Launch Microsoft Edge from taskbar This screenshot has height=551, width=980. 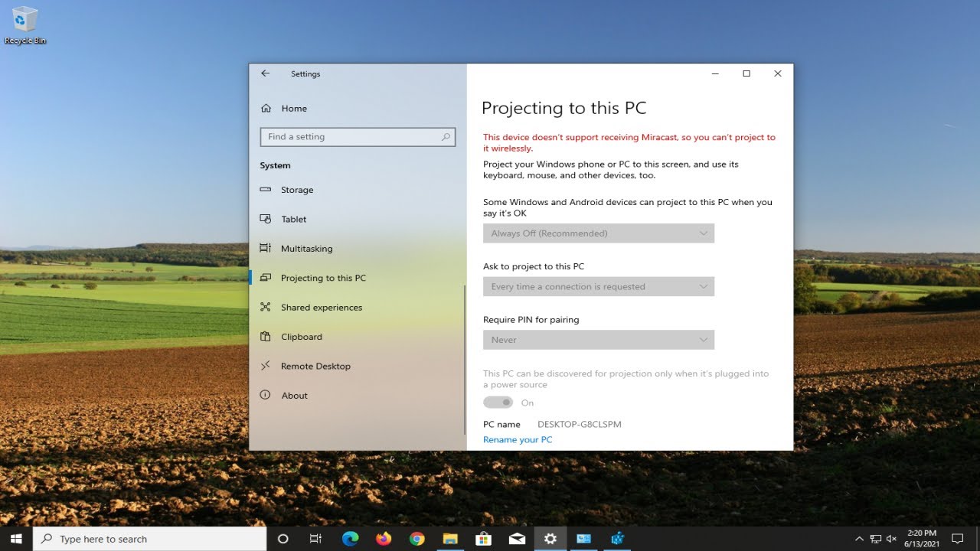point(350,539)
